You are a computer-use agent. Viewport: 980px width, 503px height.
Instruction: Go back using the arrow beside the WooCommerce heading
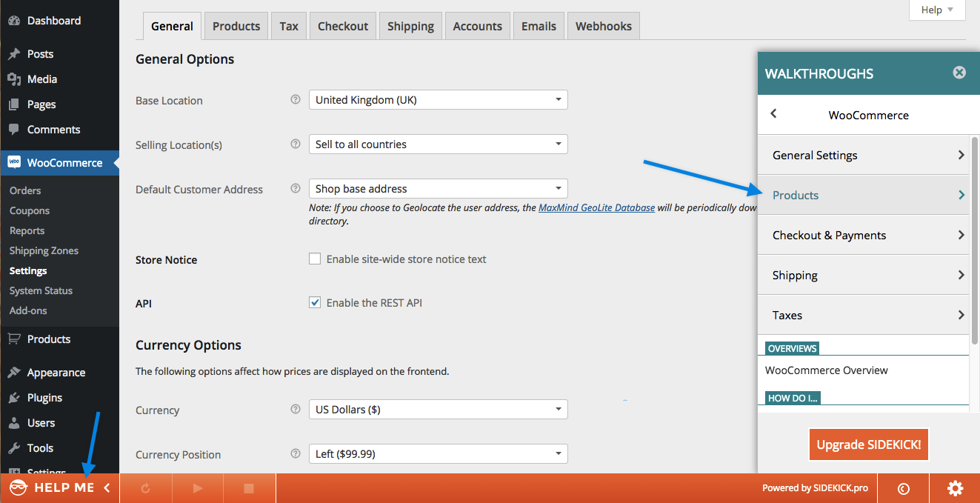click(x=773, y=113)
